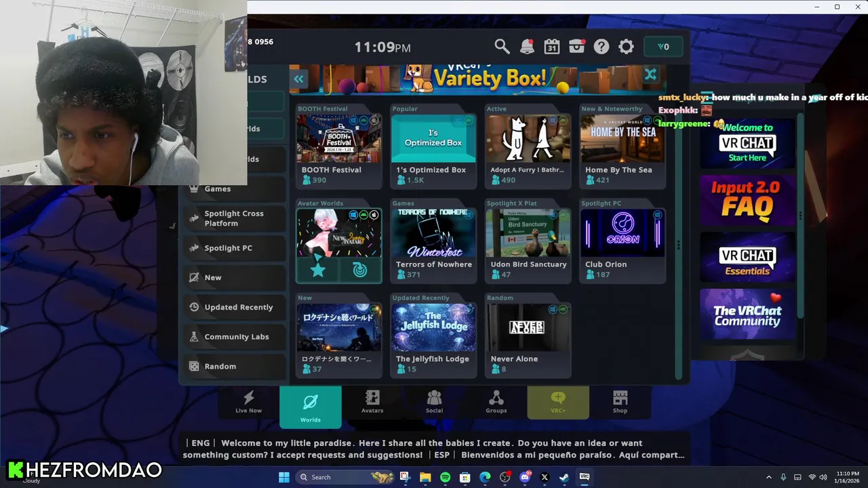Open X app from taskbar

coord(545,477)
